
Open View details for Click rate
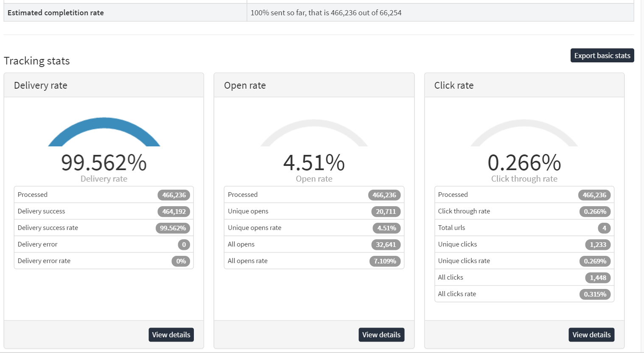point(591,335)
